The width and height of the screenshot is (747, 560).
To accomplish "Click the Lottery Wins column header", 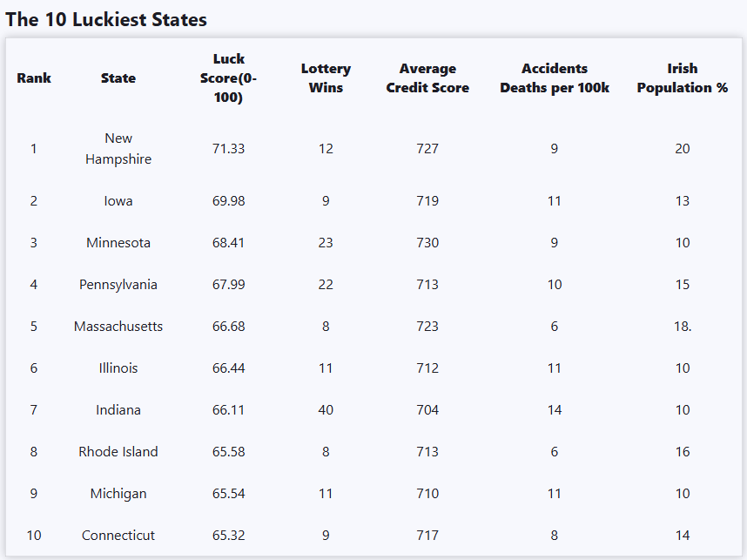I will (x=326, y=78).
